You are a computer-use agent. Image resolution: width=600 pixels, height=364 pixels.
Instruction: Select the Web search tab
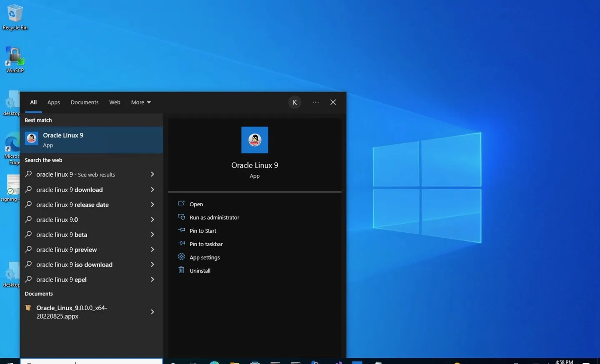(x=115, y=102)
